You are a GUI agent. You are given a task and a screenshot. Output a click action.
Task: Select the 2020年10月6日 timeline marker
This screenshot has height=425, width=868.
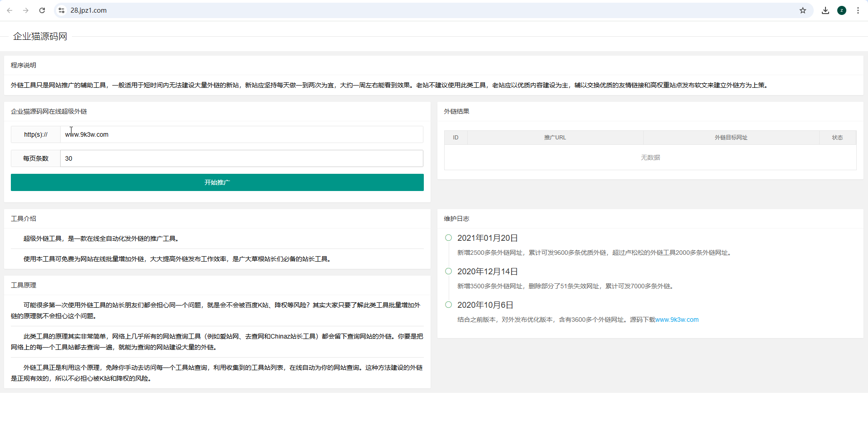point(448,305)
